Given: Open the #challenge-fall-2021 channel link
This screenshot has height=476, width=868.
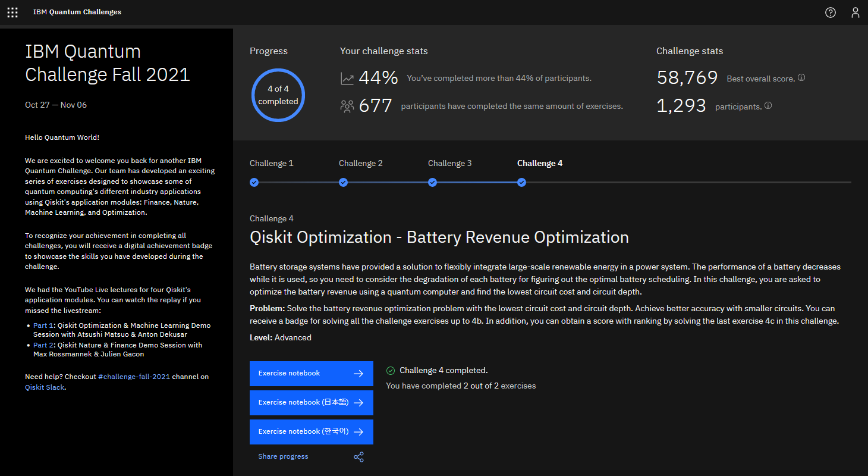Looking at the screenshot, I should 134,377.
